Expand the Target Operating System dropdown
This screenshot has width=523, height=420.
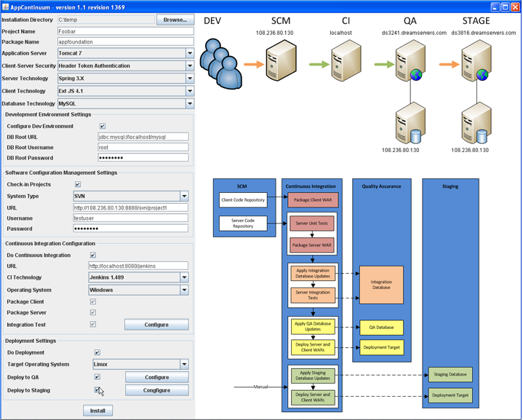tap(184, 365)
